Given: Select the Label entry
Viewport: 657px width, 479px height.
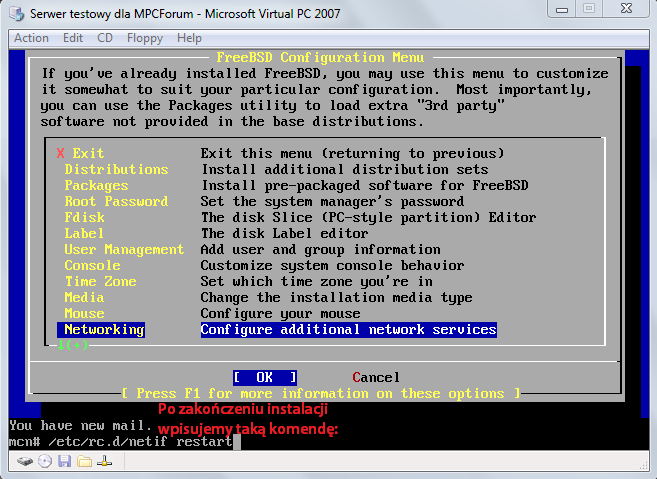Looking at the screenshot, I should (x=84, y=233).
